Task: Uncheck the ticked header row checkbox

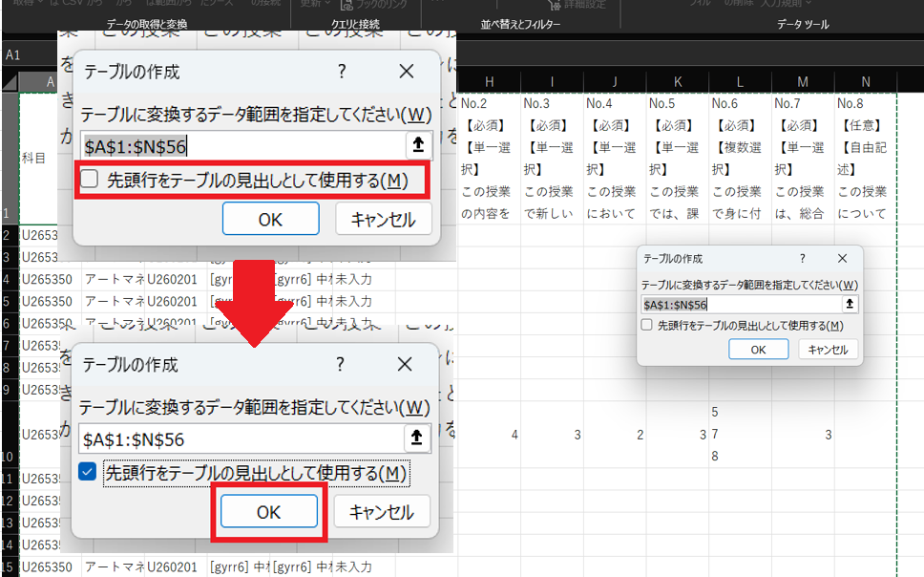Action: click(x=88, y=473)
